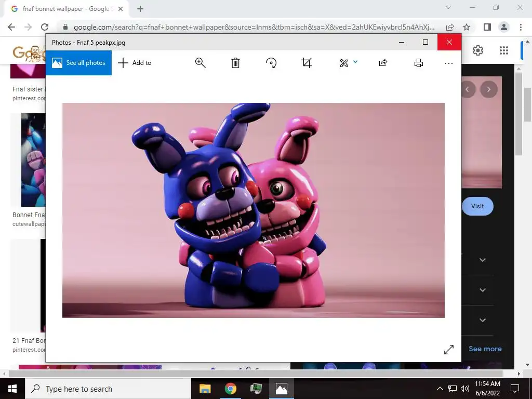Open the Edit & Create tool icon
The height and width of the screenshot is (399, 532).
tap(344, 63)
